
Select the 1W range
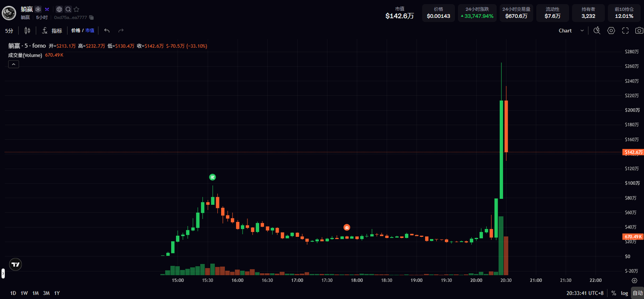pyautogui.click(x=24, y=293)
